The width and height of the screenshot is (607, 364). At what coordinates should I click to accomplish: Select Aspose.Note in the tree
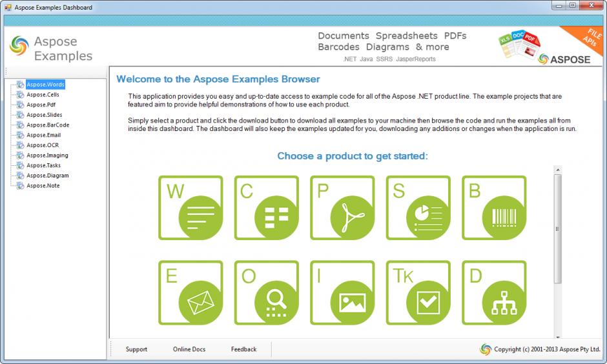43,185
